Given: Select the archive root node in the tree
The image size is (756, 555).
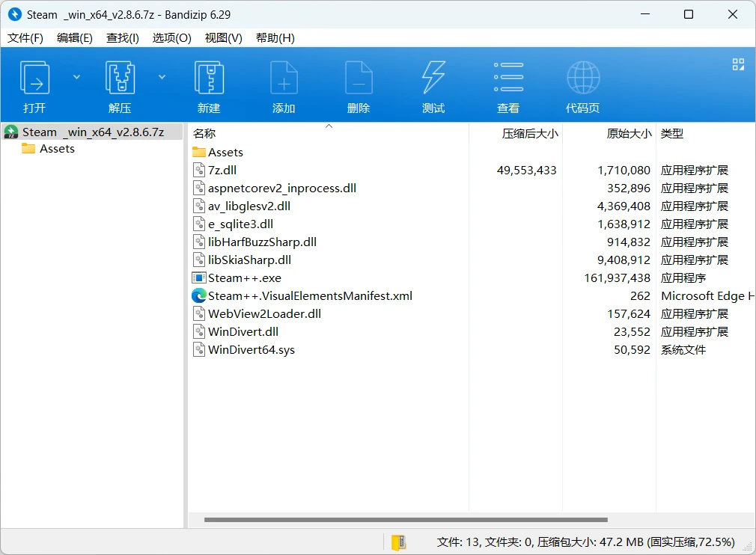Looking at the screenshot, I should pyautogui.click(x=93, y=132).
